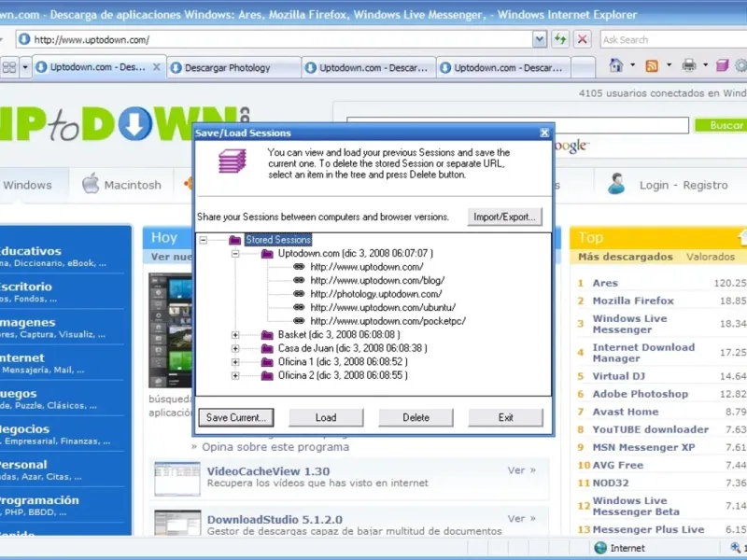Switch to the fourth tab, Uptodown.com - Descar...
747x560 pixels.
tap(503, 67)
